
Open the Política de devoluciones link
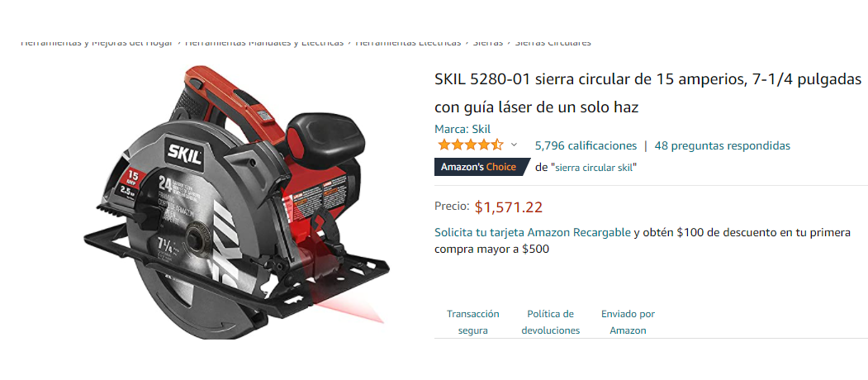(x=550, y=322)
